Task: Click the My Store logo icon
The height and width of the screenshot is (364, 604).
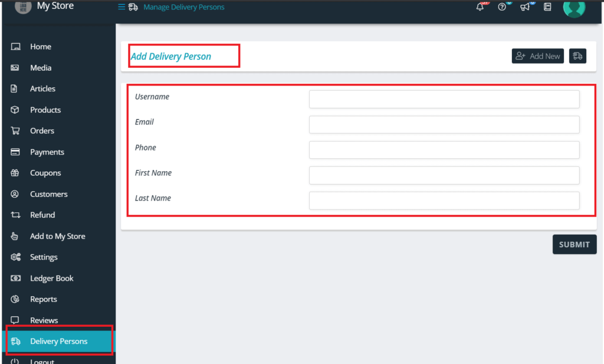Action: tap(23, 6)
